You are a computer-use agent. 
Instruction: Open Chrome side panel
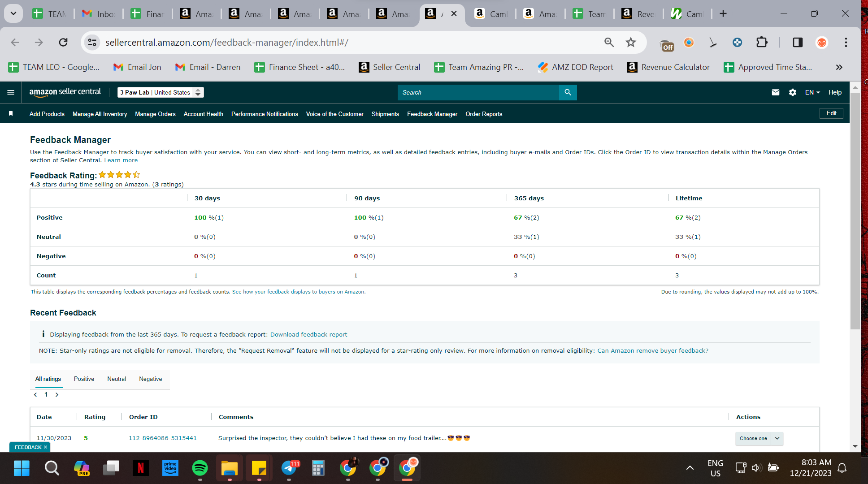(x=798, y=42)
